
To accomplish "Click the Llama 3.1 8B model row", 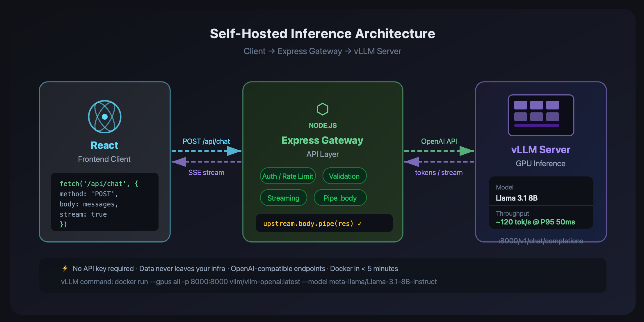I will [541, 192].
